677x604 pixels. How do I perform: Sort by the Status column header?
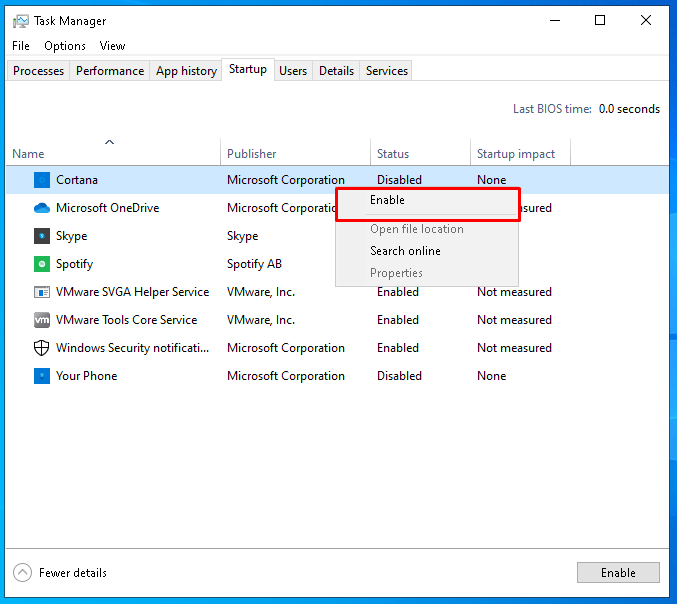coord(421,152)
